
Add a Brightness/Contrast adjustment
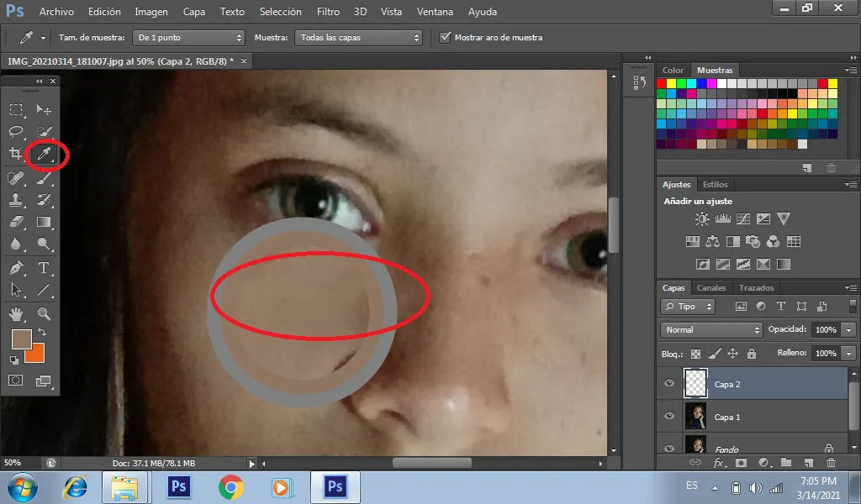(x=702, y=219)
